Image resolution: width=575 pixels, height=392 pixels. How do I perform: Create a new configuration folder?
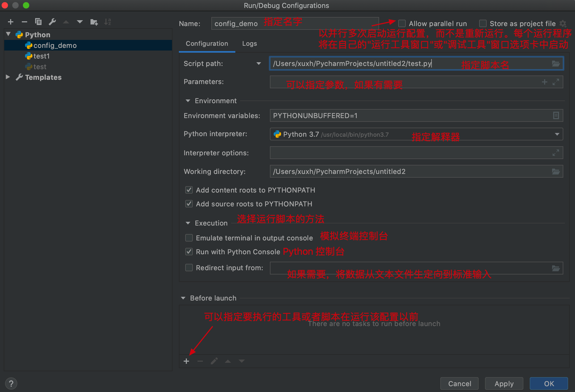pos(94,22)
